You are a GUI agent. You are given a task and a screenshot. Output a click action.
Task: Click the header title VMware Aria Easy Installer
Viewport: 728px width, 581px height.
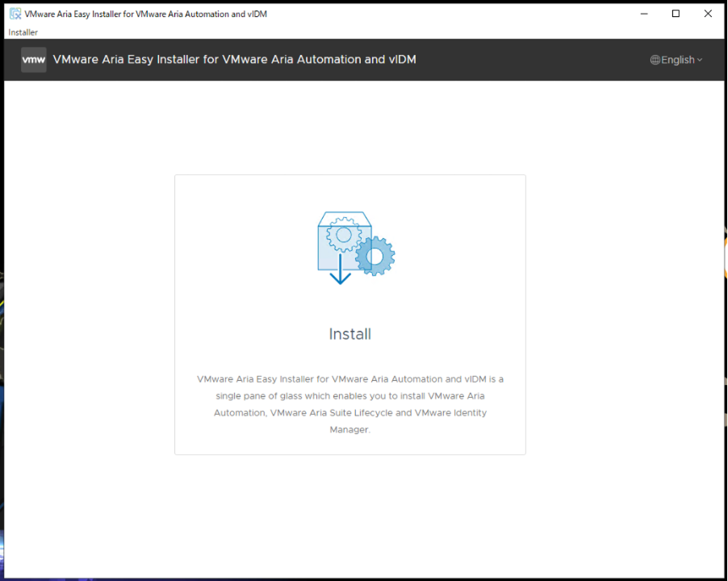pos(235,60)
